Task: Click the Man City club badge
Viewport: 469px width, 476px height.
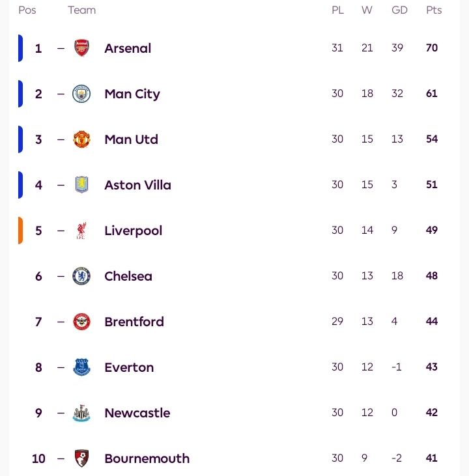Action: click(x=81, y=94)
